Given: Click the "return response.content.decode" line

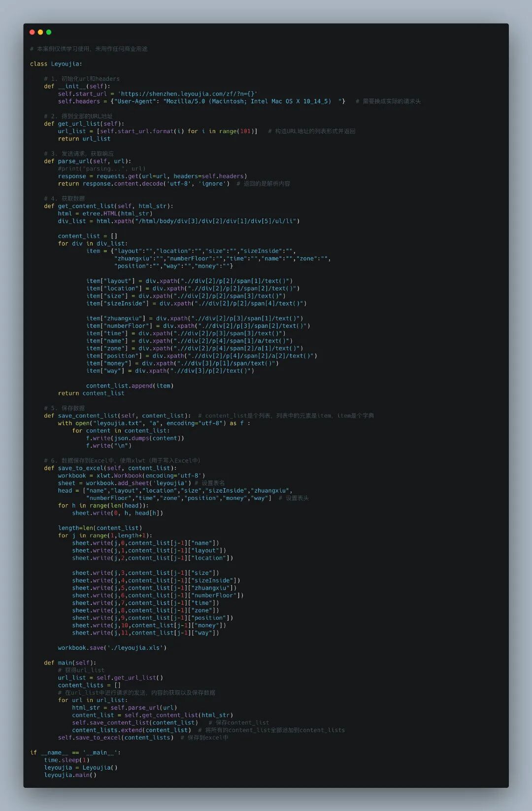Looking at the screenshot, I should 174,183.
